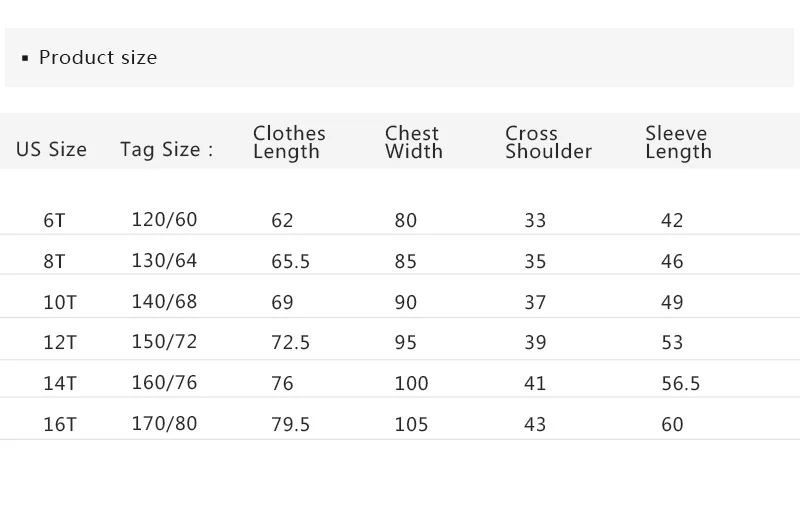Select the 79.5 clothes length value
The image size is (800, 529).
tap(290, 425)
